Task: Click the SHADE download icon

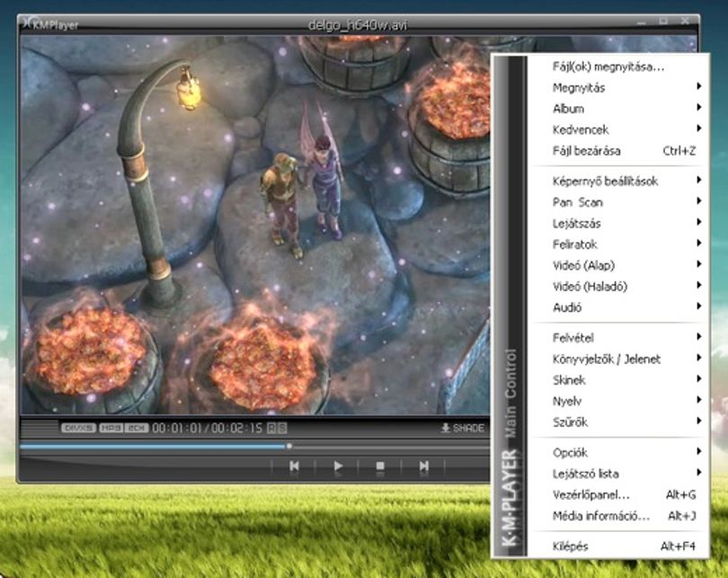Action: 445,428
